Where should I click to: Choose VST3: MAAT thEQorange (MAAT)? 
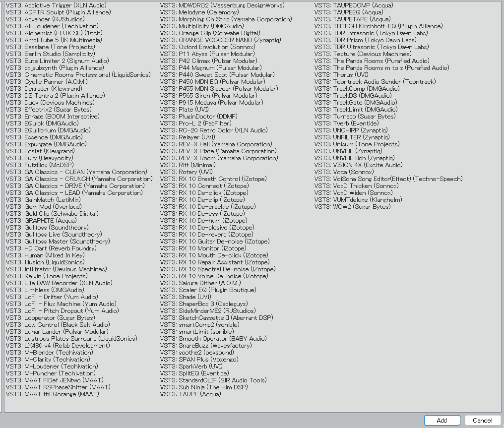tap(53, 394)
